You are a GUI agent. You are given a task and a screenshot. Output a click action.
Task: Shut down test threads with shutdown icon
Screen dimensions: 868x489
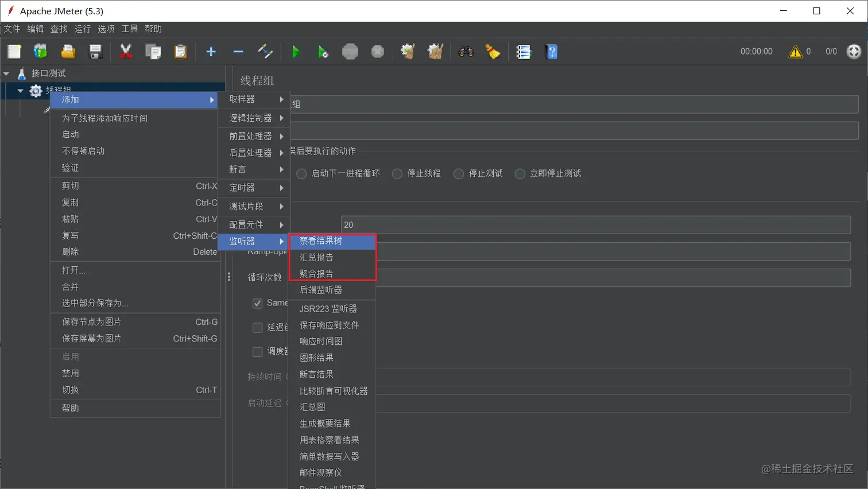coord(378,52)
